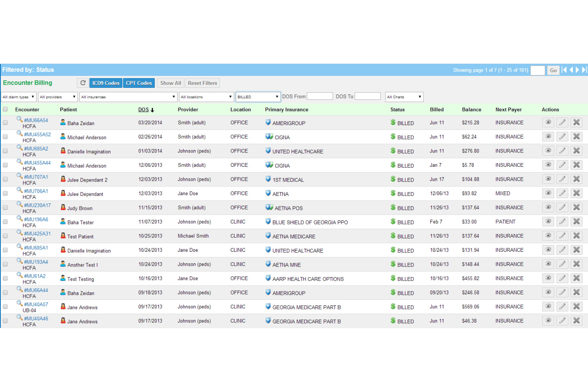Delete encounter #MU193A4 with X icon
Image resolution: width=588 pixels, height=392 pixels.
pos(576,264)
